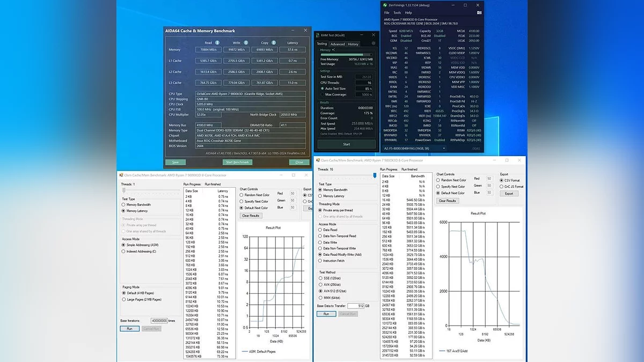644x362 pixels.
Task: Open the File menu in ZenTimings
Action: tap(387, 12)
